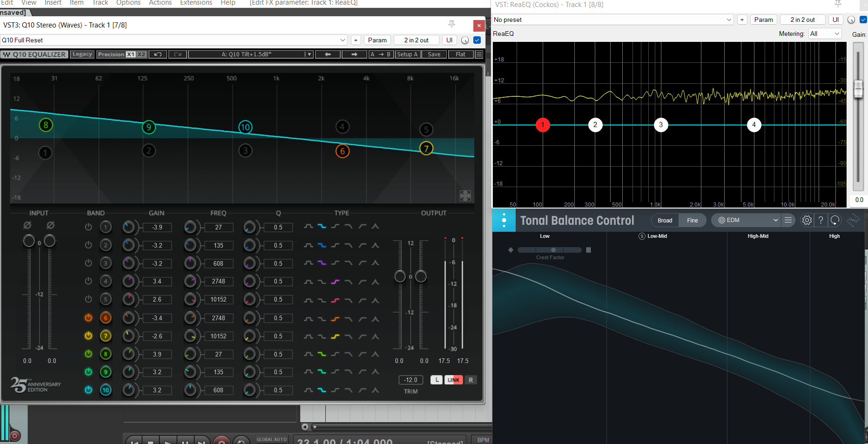Image resolution: width=868 pixels, height=444 pixels.
Task: Click band 8 green node on graph
Action: pos(46,125)
